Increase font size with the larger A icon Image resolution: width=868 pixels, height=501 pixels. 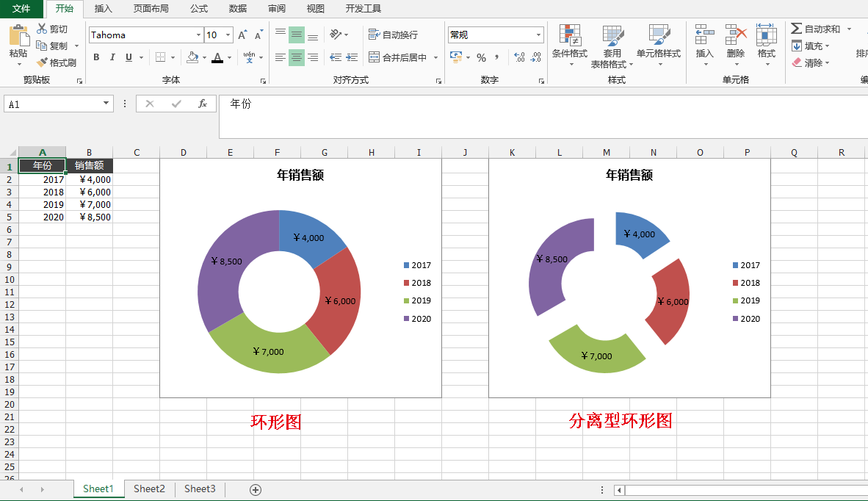(x=242, y=35)
